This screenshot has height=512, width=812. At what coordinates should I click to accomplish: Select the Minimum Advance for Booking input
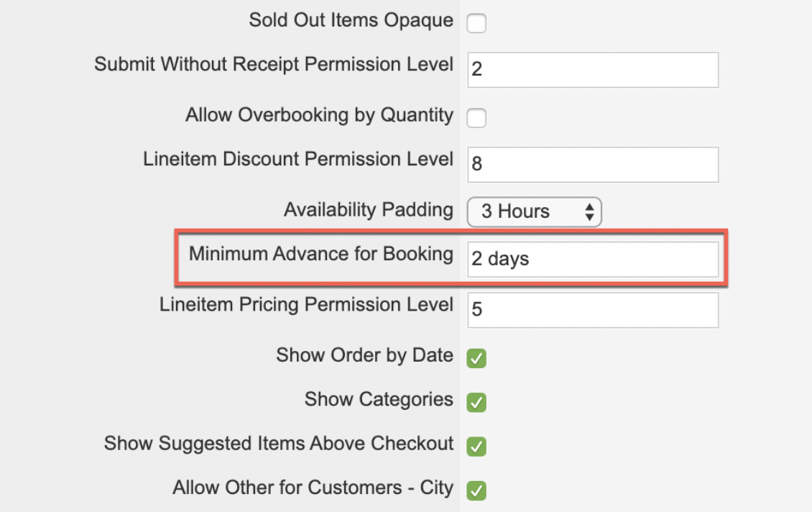point(593,260)
